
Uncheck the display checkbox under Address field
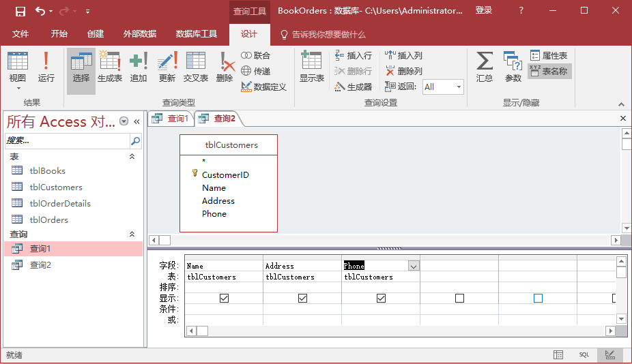tap(302, 299)
